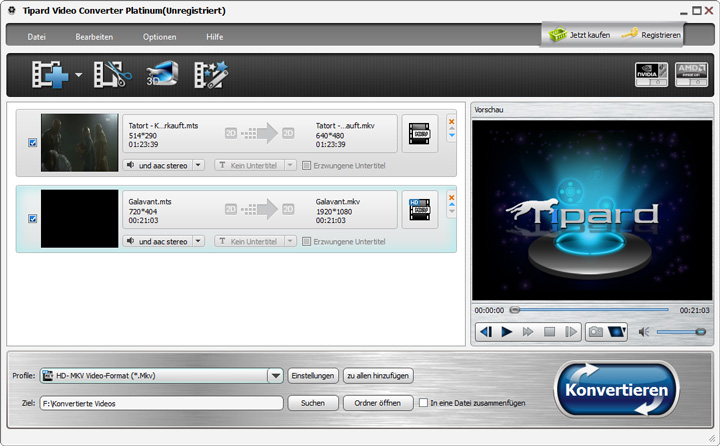Mute the preview speaker icon

(x=644, y=332)
